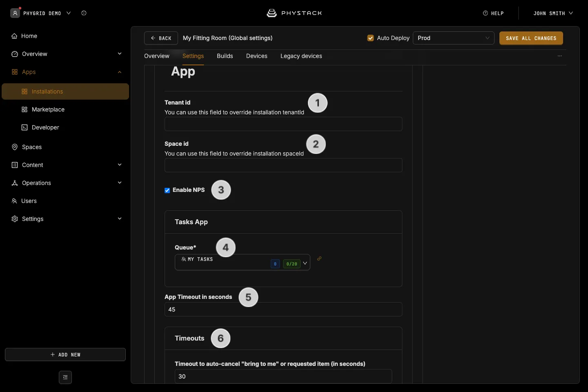Click the Overview gauge icon
The height and width of the screenshot is (392, 588).
15,54
